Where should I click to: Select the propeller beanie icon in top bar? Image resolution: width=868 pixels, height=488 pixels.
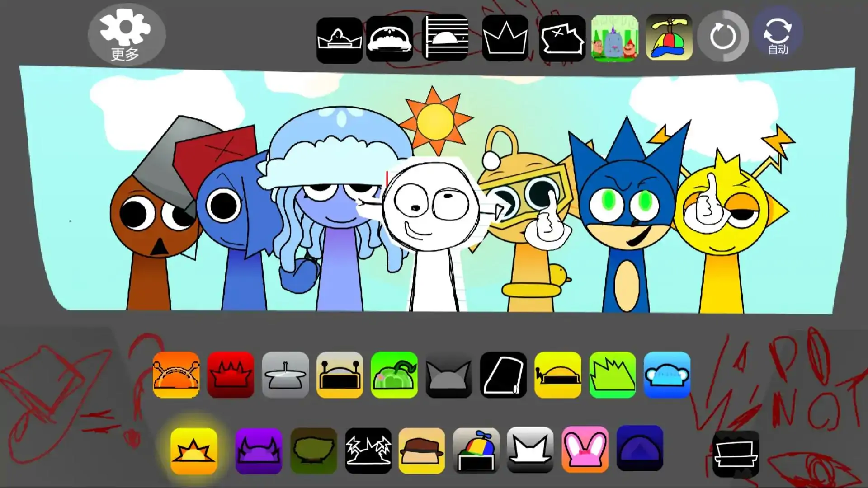670,38
